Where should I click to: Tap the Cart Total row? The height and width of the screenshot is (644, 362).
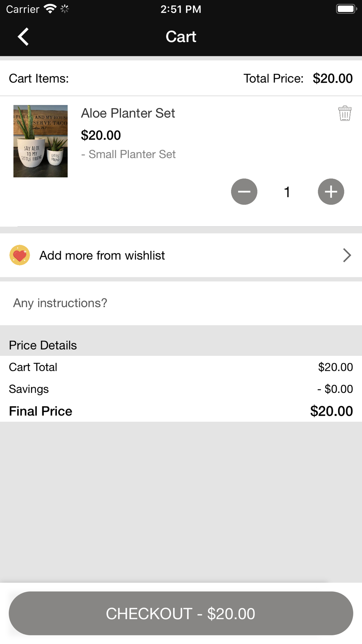point(181,367)
